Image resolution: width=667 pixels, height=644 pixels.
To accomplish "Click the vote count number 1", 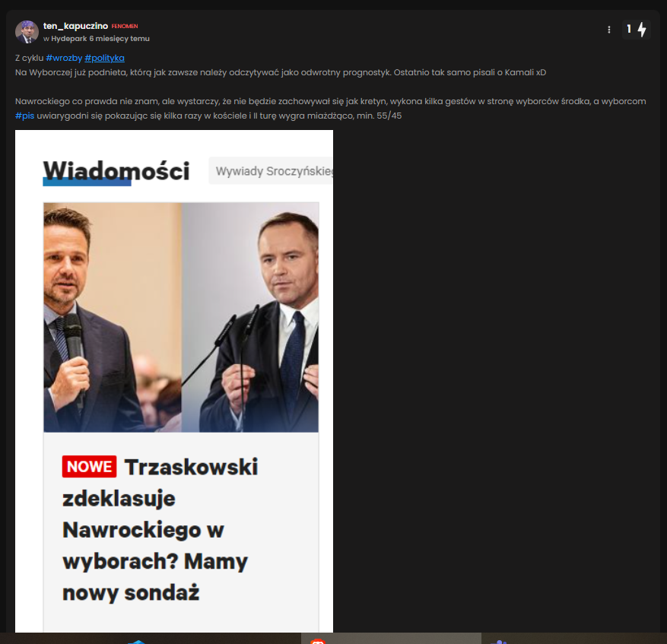I will [x=629, y=30].
